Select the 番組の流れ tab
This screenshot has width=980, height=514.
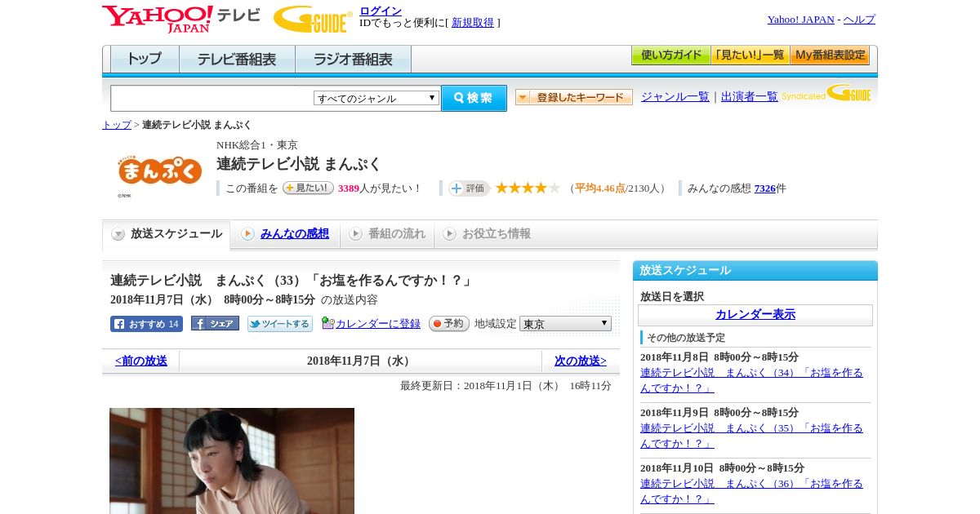(x=387, y=234)
